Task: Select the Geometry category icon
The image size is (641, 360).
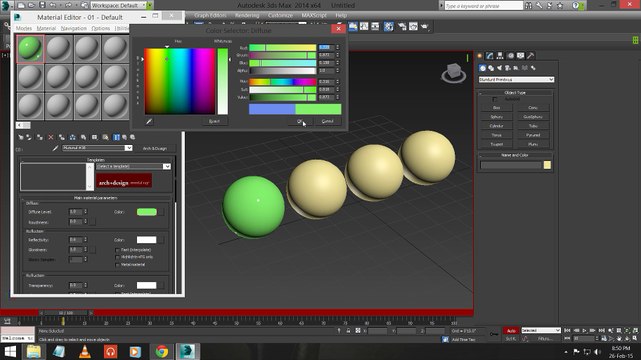Action: (x=482, y=68)
